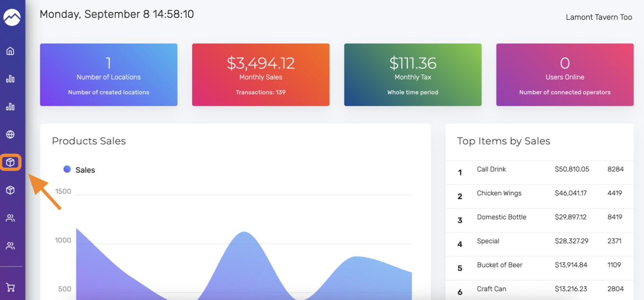The image size is (644, 300).
Task: Click the Craft Can row name
Action: click(492, 289)
